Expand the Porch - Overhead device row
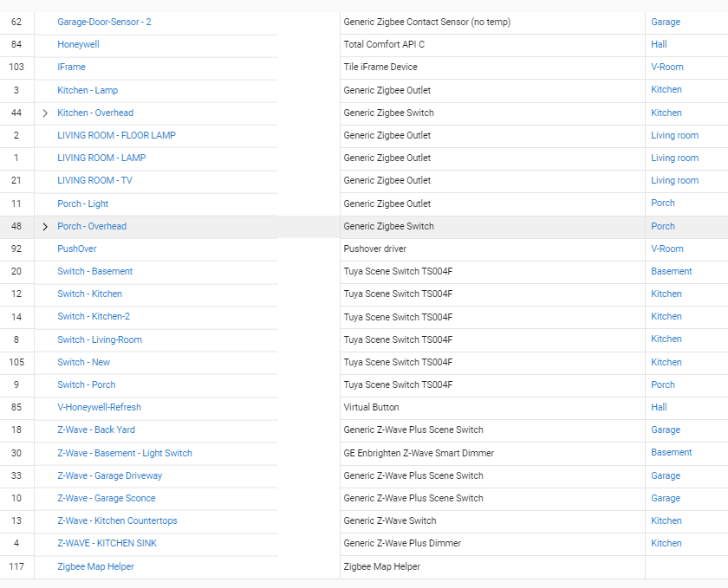 coord(45,227)
